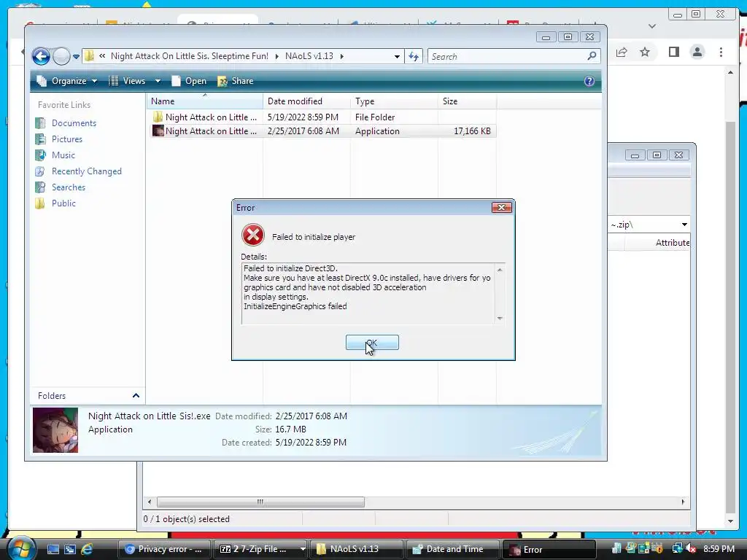
Task: Expand the Folders pane
Action: [x=136, y=396]
